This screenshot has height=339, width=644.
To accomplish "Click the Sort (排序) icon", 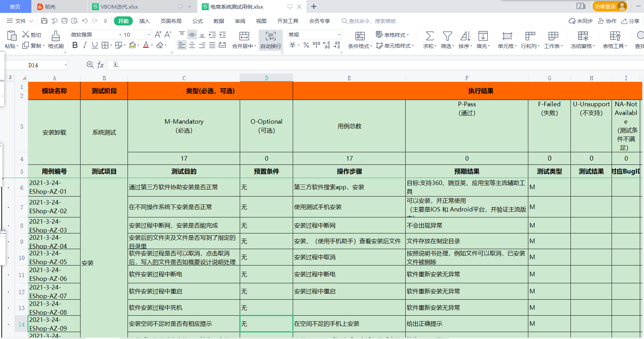I will coord(465,36).
